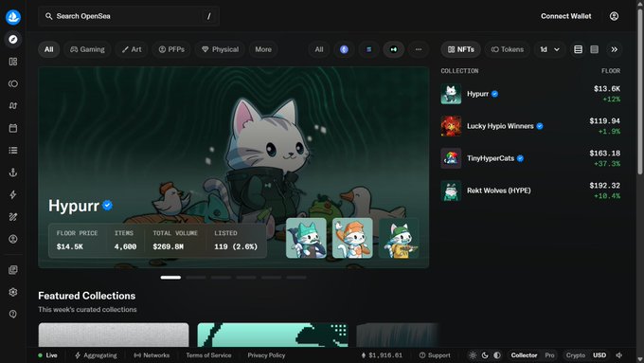
Task: Open the Privacy Policy link
Action: (x=266, y=355)
